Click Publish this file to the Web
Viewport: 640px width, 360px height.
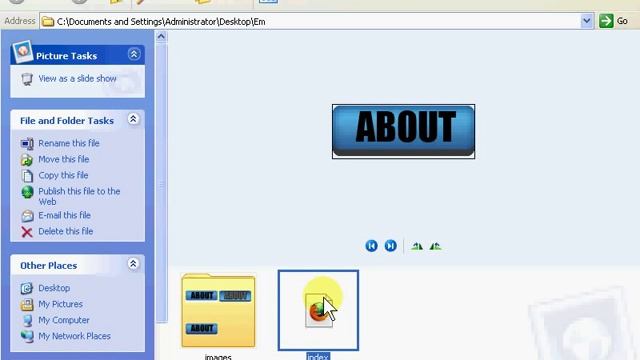pyautogui.click(x=79, y=196)
